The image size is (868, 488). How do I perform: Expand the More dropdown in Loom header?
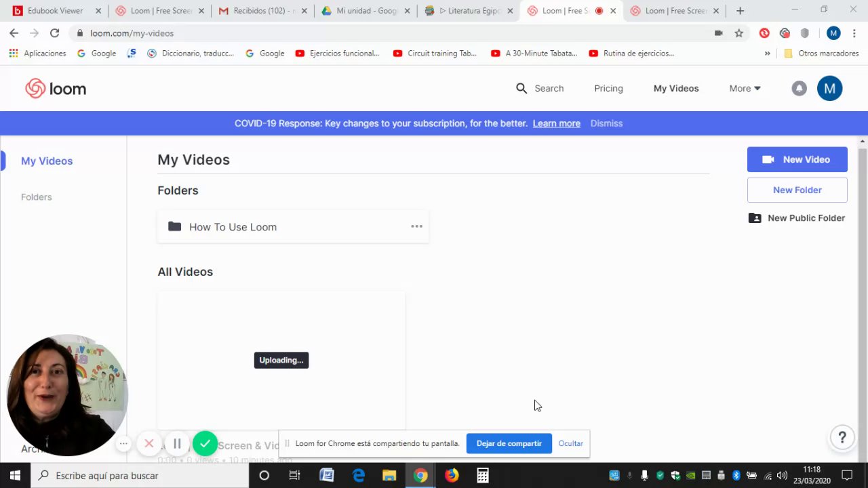point(745,88)
